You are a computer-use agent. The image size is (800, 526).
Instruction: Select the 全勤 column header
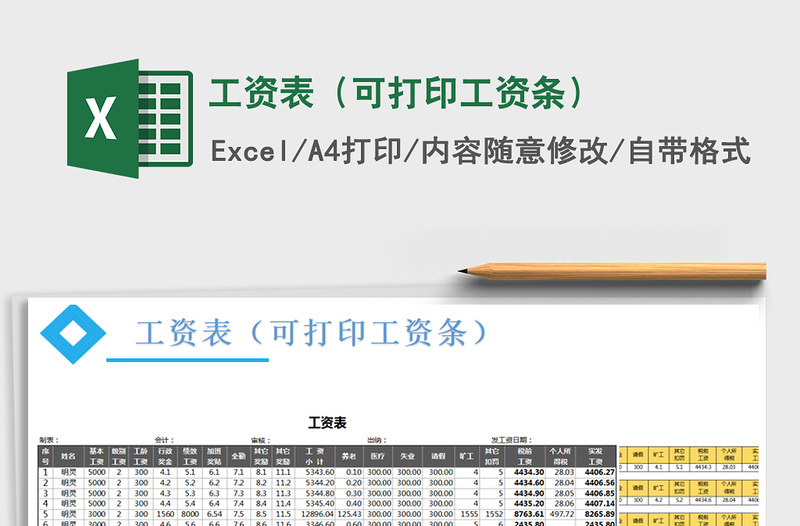(x=238, y=456)
